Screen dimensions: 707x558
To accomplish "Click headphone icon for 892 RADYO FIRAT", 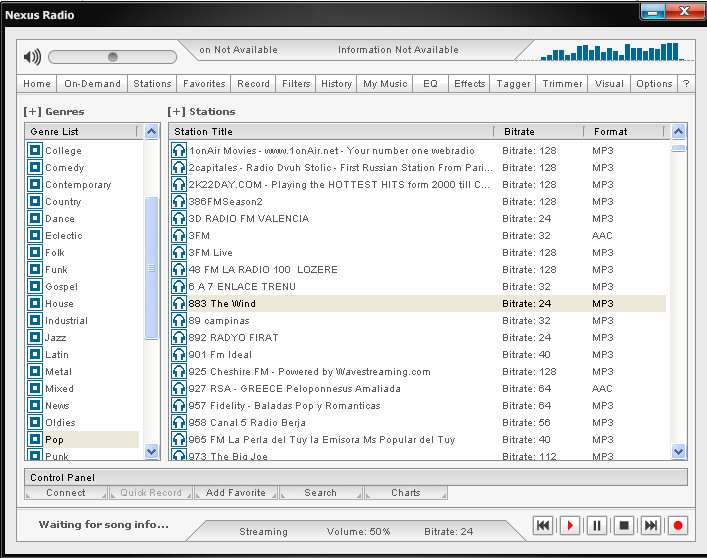I will [179, 338].
